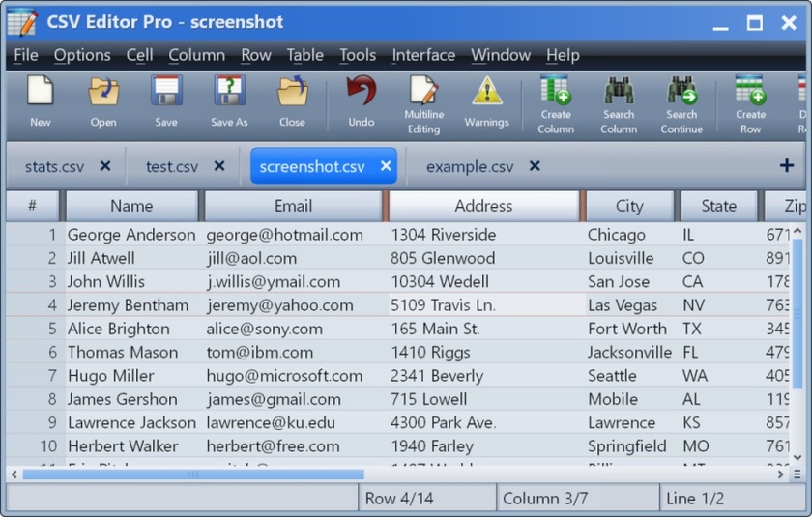Close the screenshot.csv tab
This screenshot has height=517, width=812.
386,166
